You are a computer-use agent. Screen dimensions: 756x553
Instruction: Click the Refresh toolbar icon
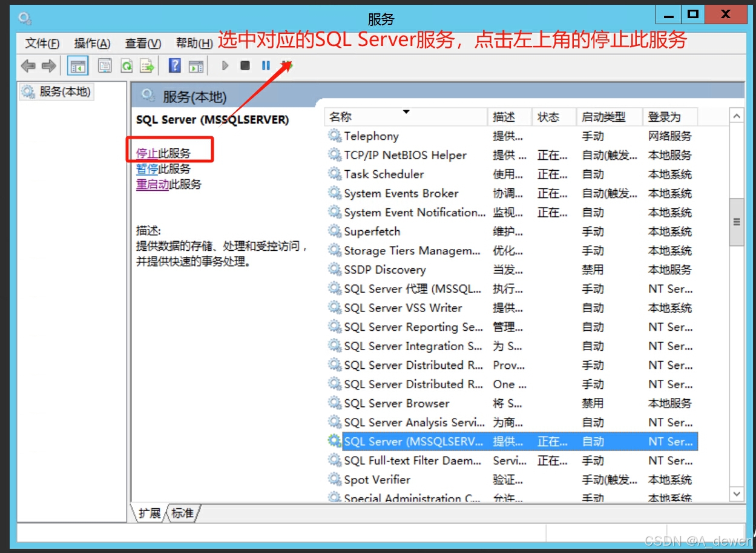click(126, 65)
